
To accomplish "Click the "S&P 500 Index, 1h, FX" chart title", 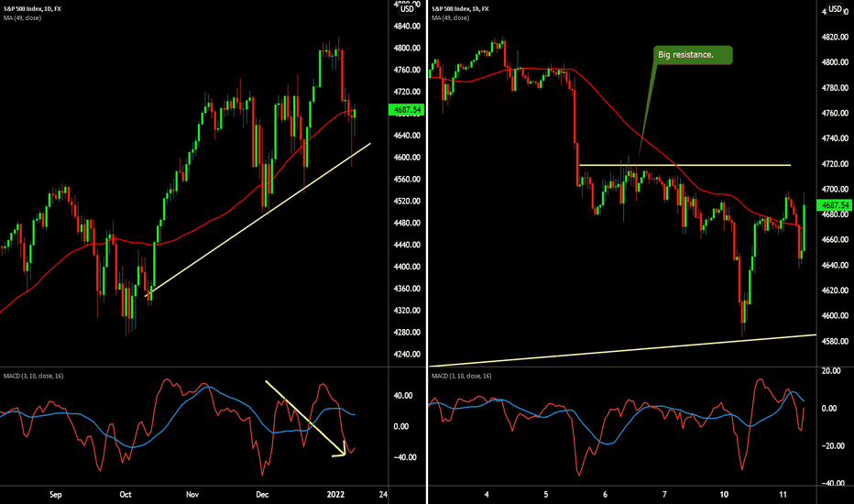I will click(x=460, y=9).
